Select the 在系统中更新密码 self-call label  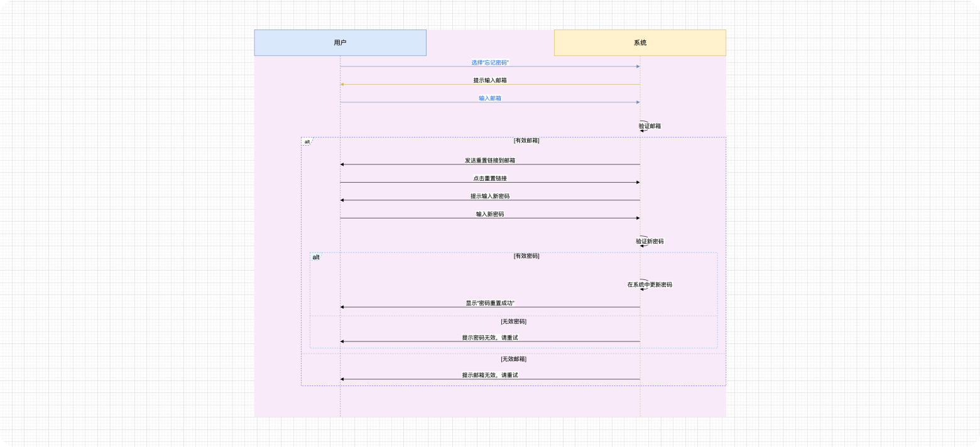coord(650,284)
